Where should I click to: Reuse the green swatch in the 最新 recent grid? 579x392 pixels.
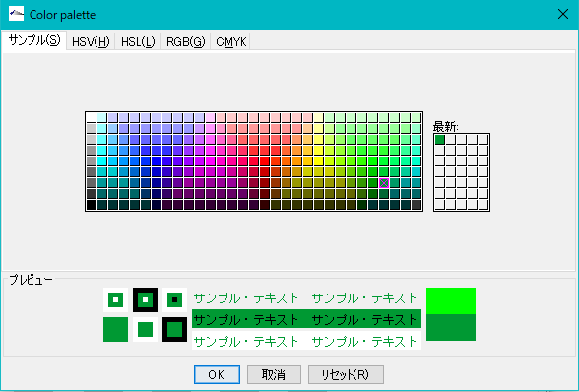440,140
